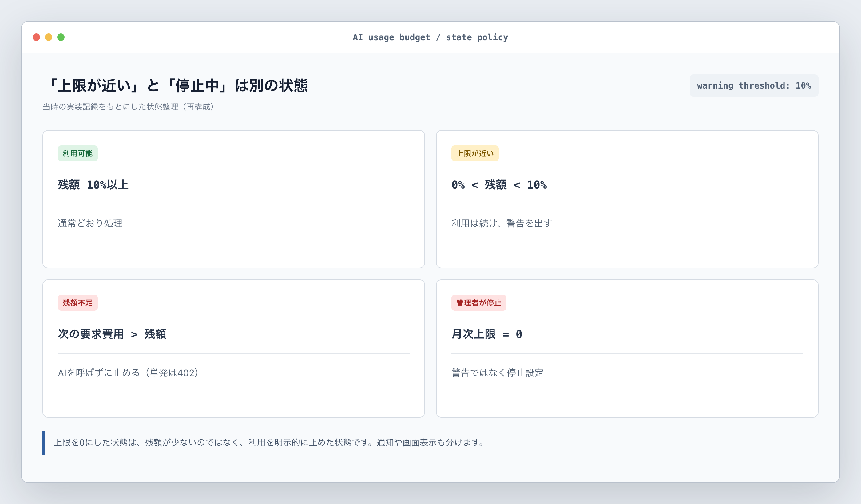Click the yellow minimize window button

pyautogui.click(x=49, y=37)
